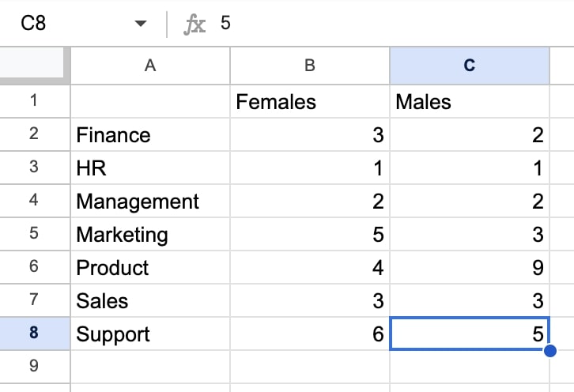
Task: Select row 4 header
Action: tap(34, 201)
